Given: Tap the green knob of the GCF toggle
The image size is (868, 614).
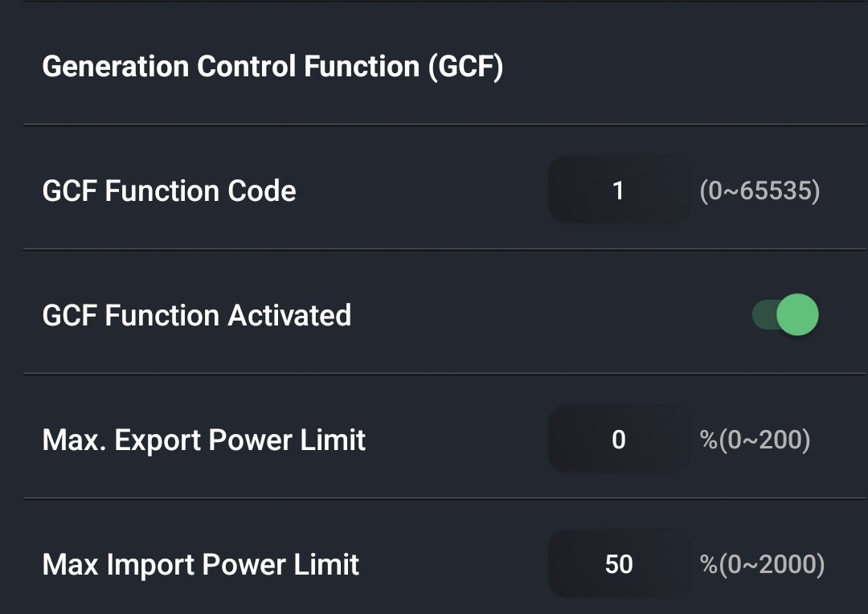Looking at the screenshot, I should click(x=798, y=314).
